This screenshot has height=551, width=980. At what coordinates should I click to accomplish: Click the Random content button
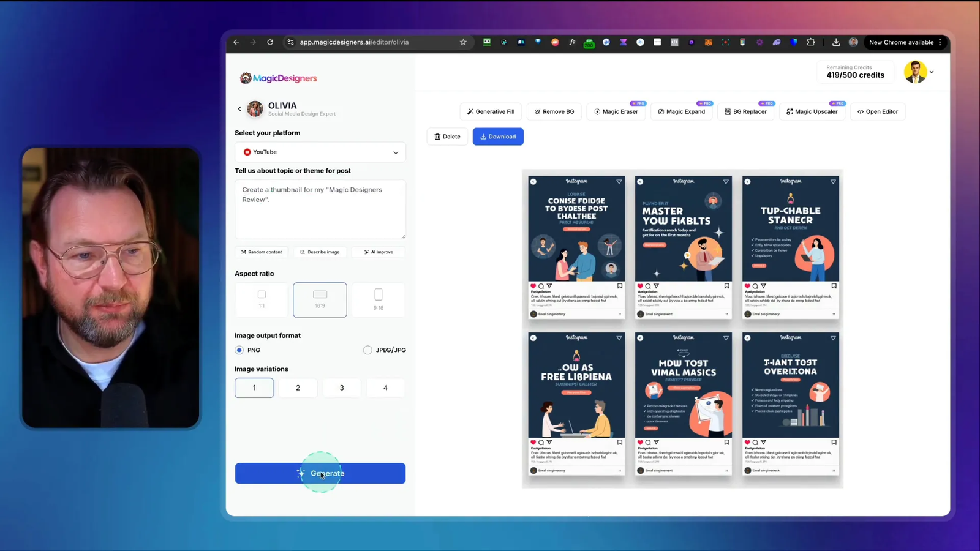point(262,252)
